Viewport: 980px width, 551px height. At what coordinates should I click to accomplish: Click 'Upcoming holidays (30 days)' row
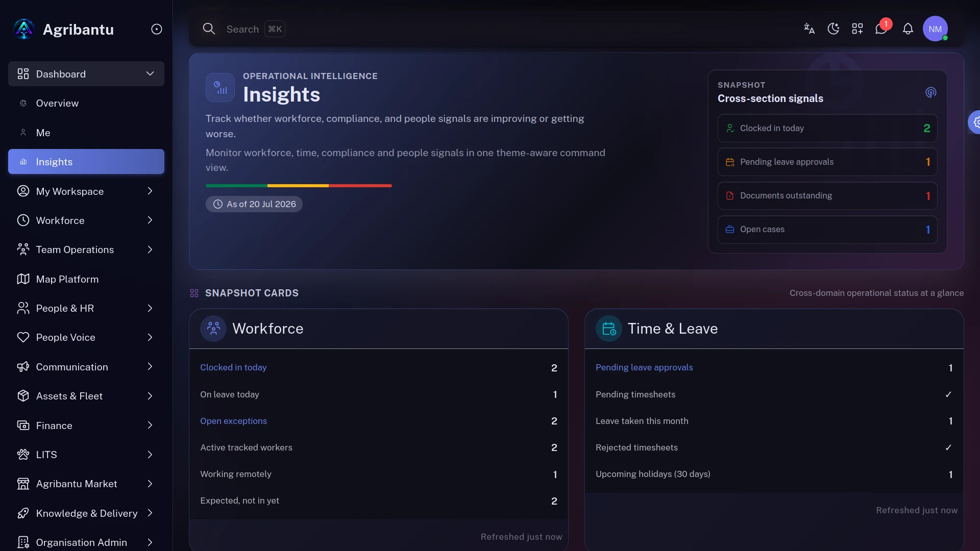pyautogui.click(x=774, y=474)
